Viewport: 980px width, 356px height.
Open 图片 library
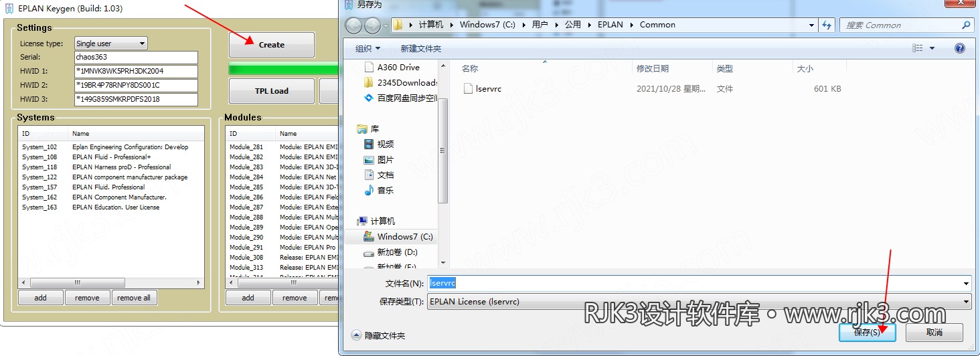coord(379,159)
